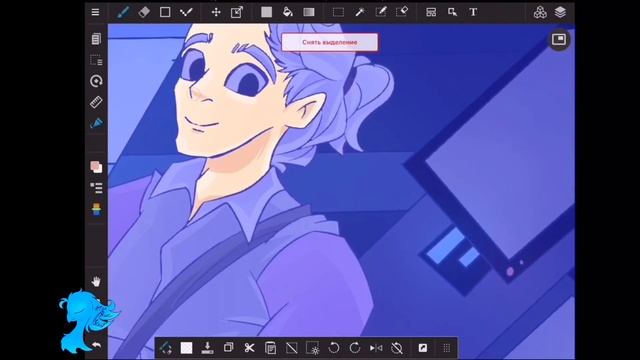The height and width of the screenshot is (360, 640).
Task: Select the selection pen tool
Action: coord(380,12)
